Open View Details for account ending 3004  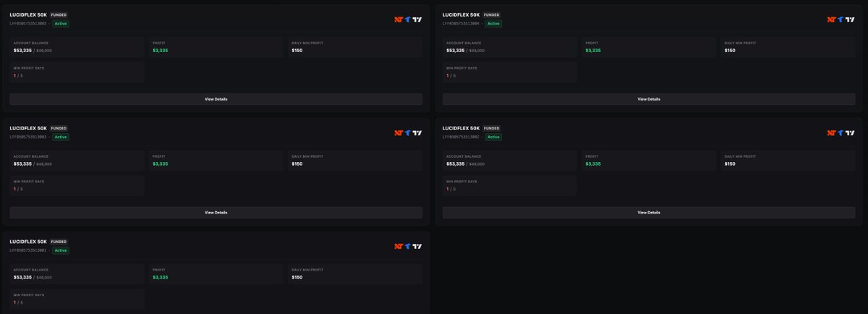(648, 99)
